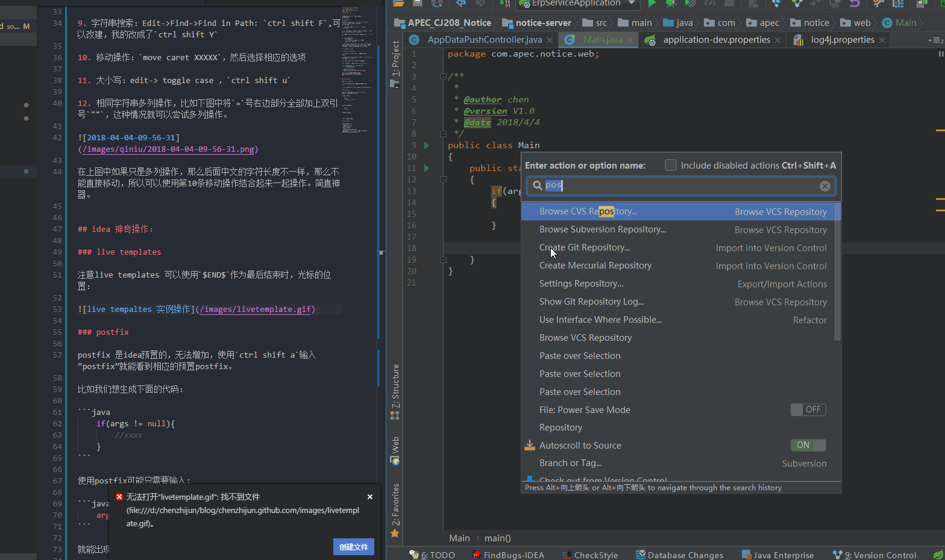Click the markdown editor minimap
Image resolution: width=945 pixels, height=560 pixels.
[x=359, y=69]
